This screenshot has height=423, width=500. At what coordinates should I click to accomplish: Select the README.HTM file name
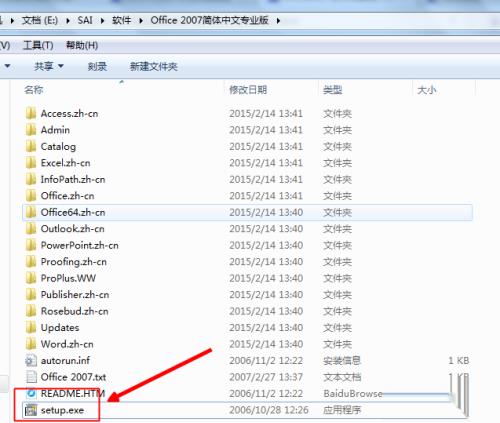tap(73, 393)
